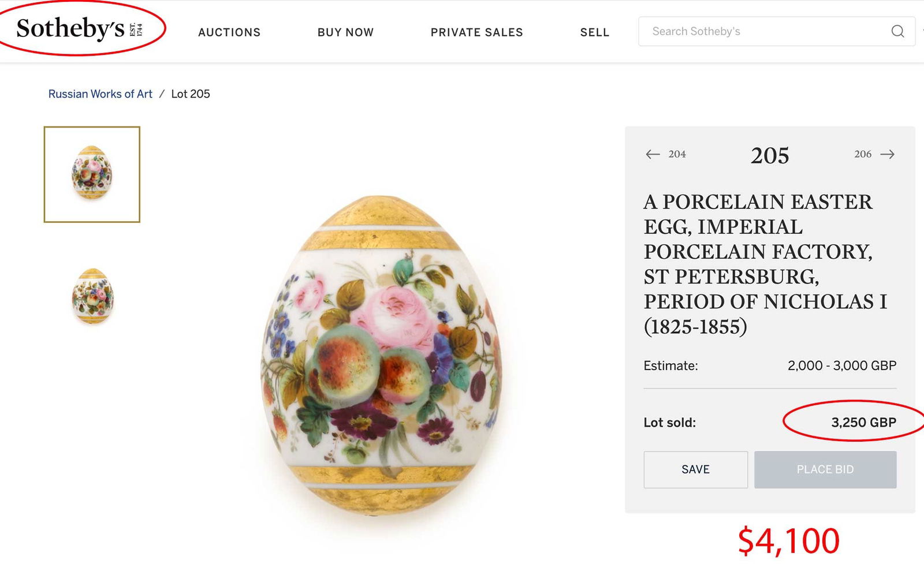Open the Auctions menu

click(x=229, y=32)
